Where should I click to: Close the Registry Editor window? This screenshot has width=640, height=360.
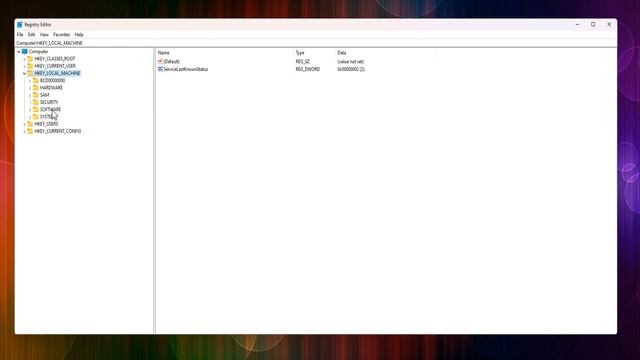click(609, 24)
